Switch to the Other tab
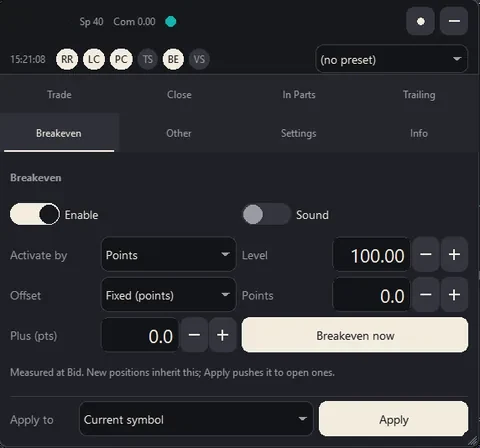This screenshot has height=448, width=480. coord(179,133)
